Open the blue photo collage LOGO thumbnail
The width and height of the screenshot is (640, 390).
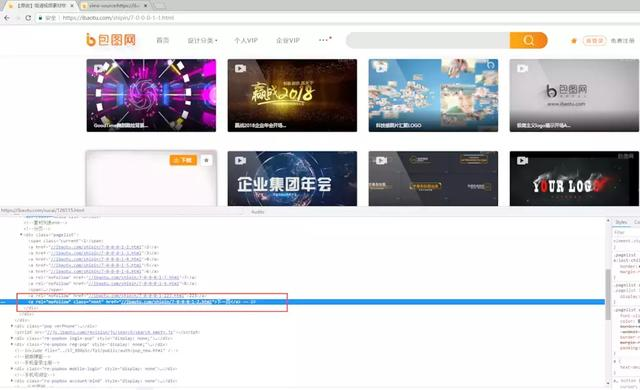(x=433, y=95)
